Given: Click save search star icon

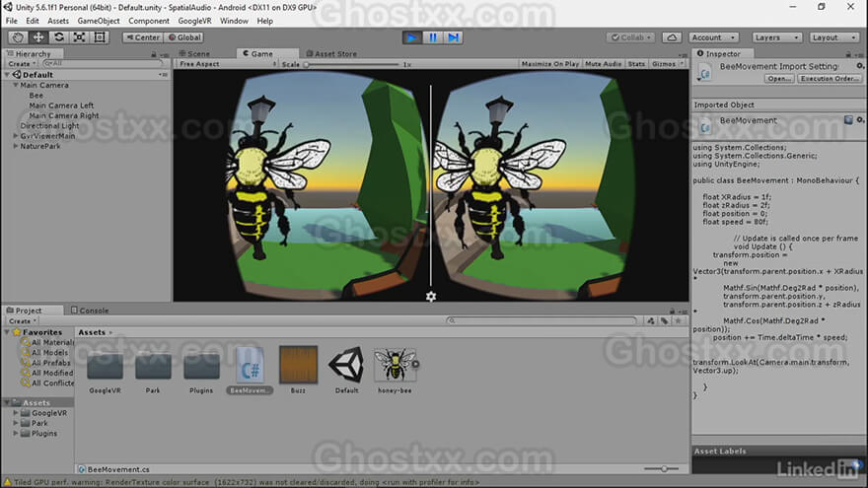Looking at the screenshot, I should [x=679, y=321].
